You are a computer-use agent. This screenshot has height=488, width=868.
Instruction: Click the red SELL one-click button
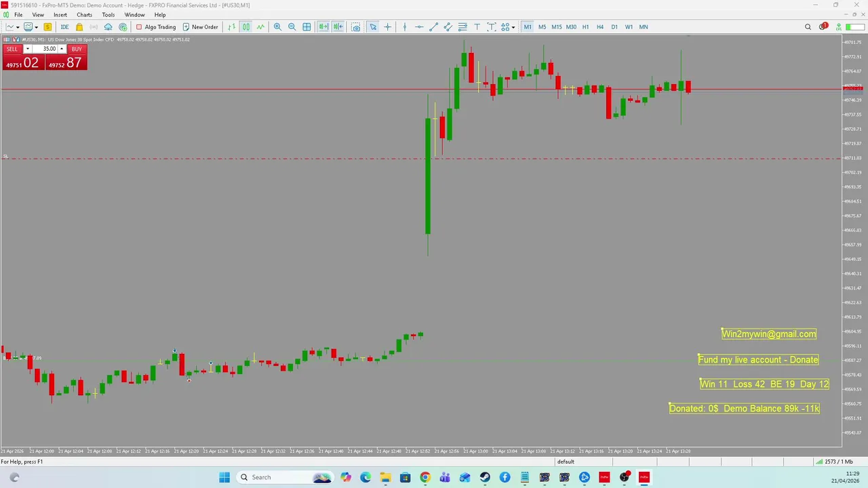click(x=12, y=49)
